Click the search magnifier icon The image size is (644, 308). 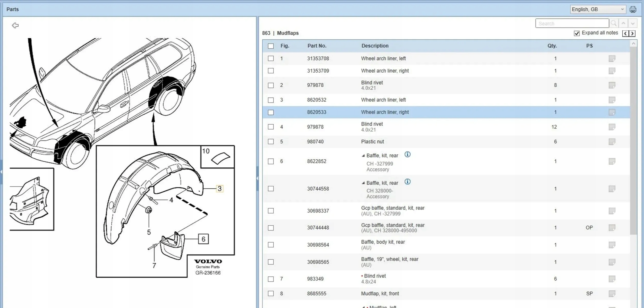click(614, 23)
